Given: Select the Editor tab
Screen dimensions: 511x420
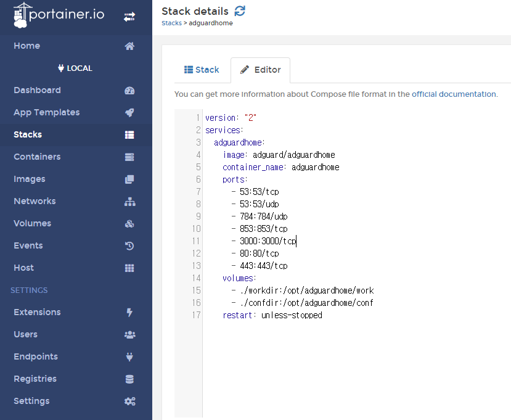Looking at the screenshot, I should tap(260, 70).
